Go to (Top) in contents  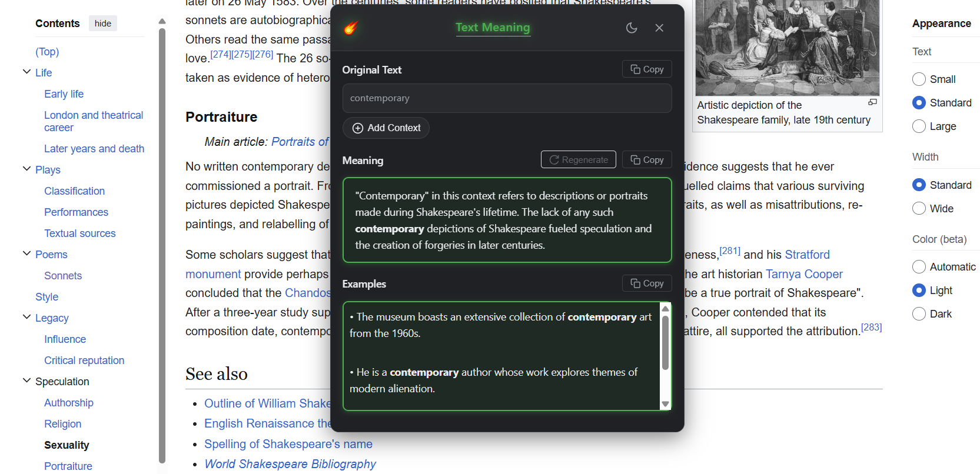47,52
